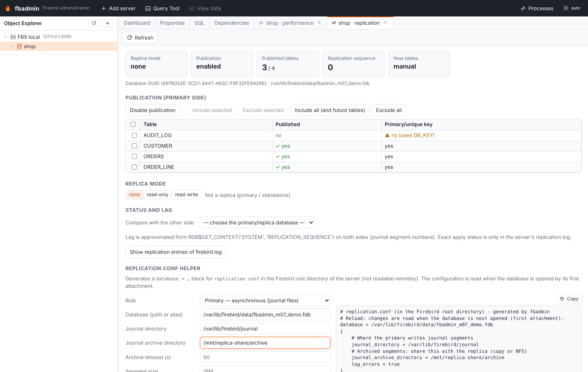
Task: Show replication entries of firebird.log
Action: pos(176,252)
